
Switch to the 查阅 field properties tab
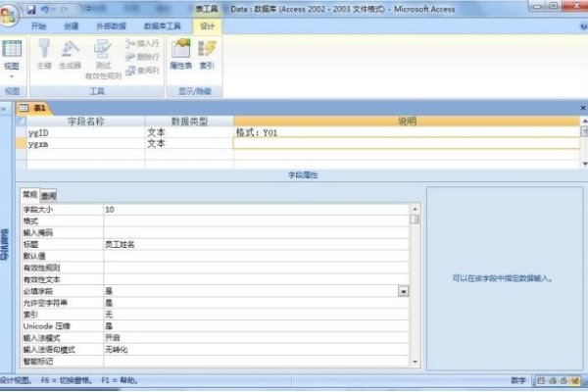[x=48, y=195]
